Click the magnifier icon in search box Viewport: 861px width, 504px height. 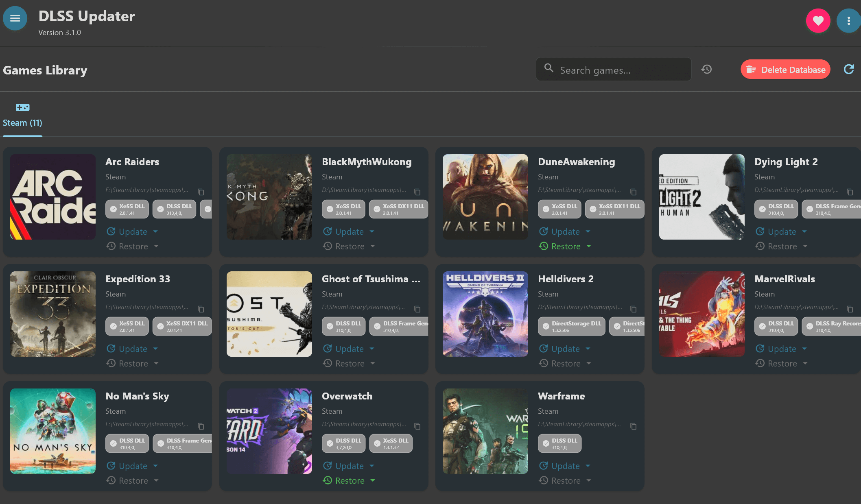pos(549,68)
